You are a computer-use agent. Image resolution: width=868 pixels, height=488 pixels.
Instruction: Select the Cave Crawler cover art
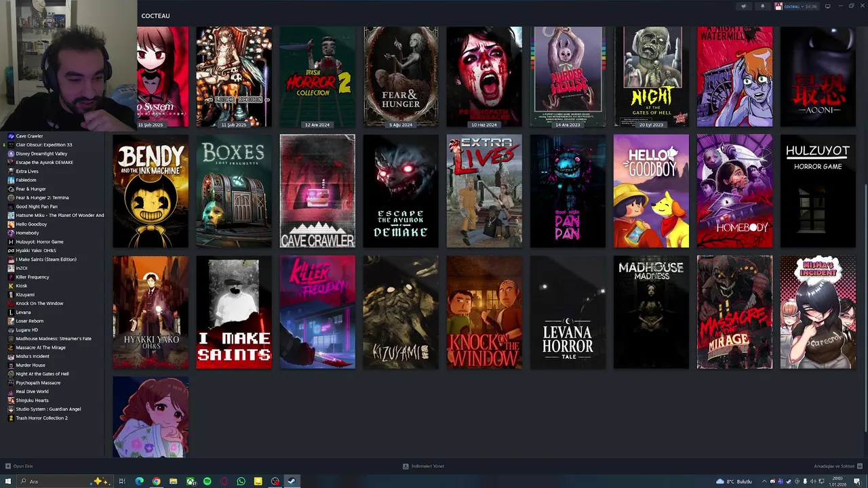point(317,191)
